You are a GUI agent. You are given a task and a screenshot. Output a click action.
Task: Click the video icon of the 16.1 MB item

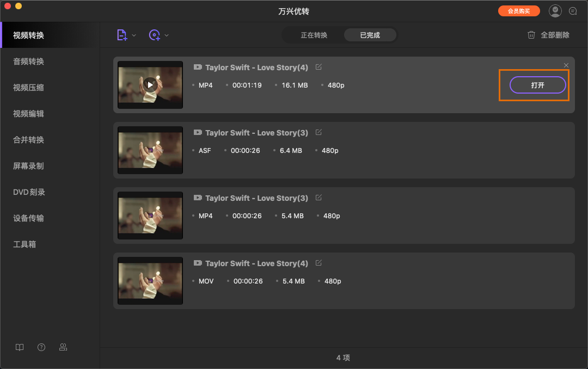(x=198, y=67)
